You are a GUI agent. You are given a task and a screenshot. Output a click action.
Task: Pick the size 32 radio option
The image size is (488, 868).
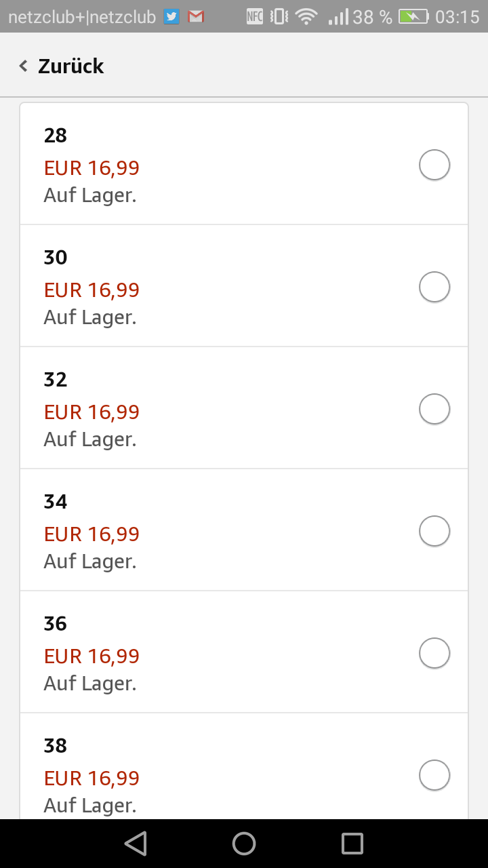[434, 409]
